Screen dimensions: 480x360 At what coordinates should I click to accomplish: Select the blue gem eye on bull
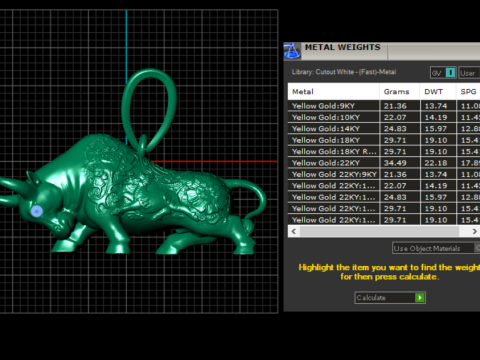(x=37, y=211)
